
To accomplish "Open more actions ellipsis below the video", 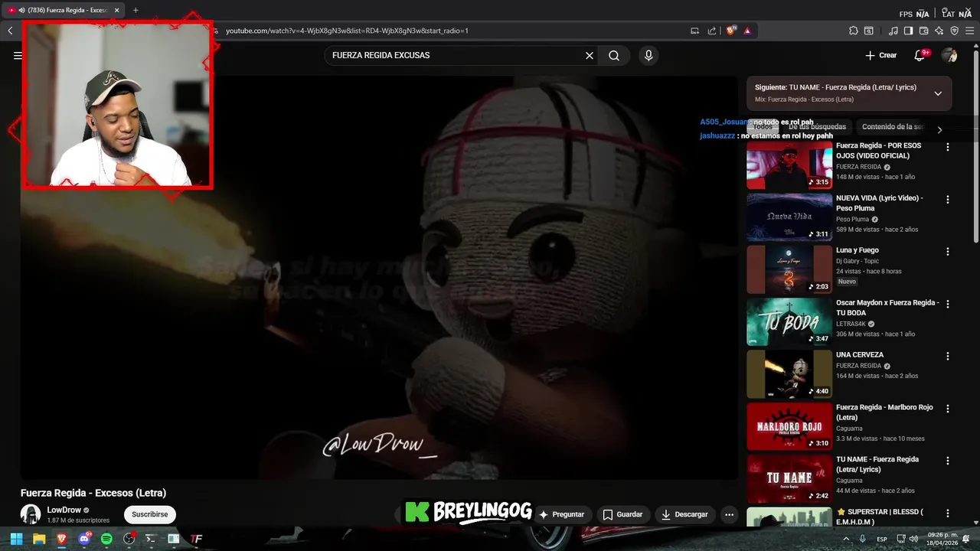I will [729, 514].
